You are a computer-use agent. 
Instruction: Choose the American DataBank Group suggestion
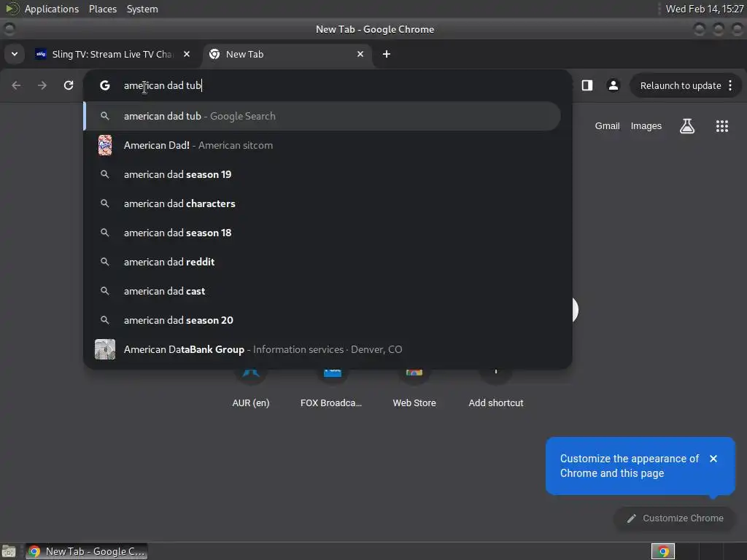[x=322, y=349]
